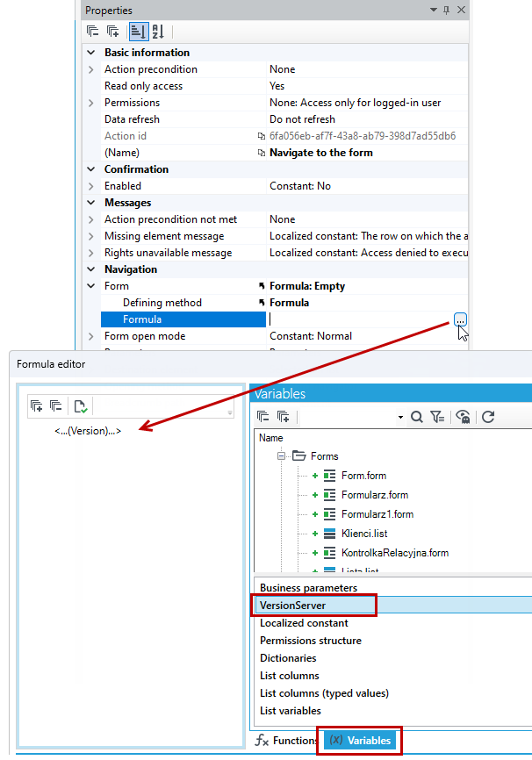532x760 pixels.
Task: Select Formularz1.form in the tree
Action: point(377,514)
